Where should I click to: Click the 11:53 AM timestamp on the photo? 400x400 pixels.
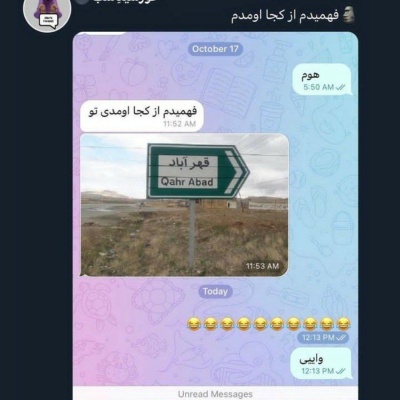(262, 266)
